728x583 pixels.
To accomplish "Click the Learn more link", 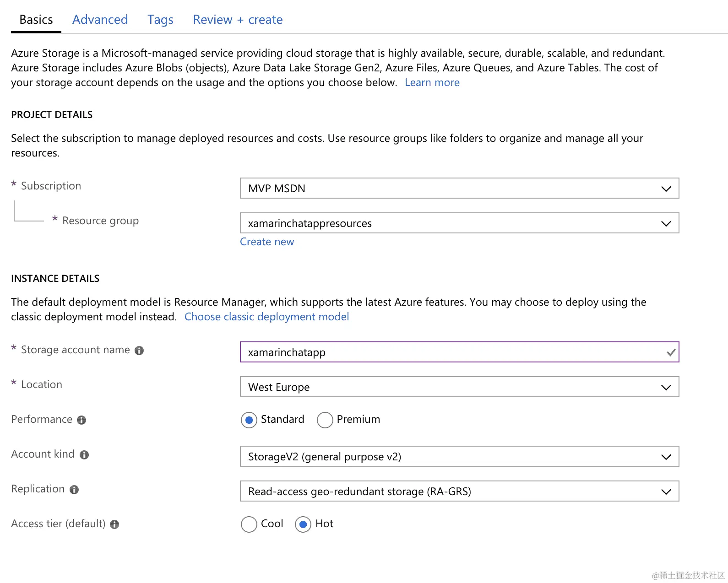I will click(432, 83).
